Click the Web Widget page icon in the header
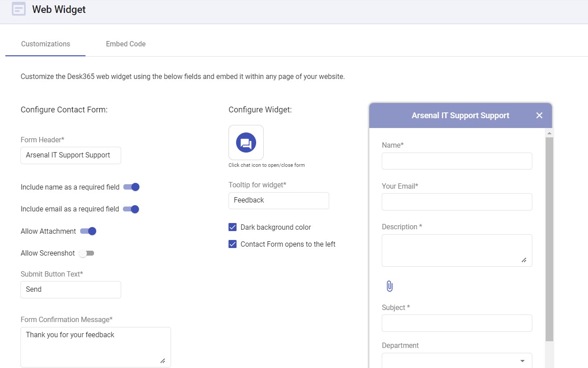 coord(18,9)
